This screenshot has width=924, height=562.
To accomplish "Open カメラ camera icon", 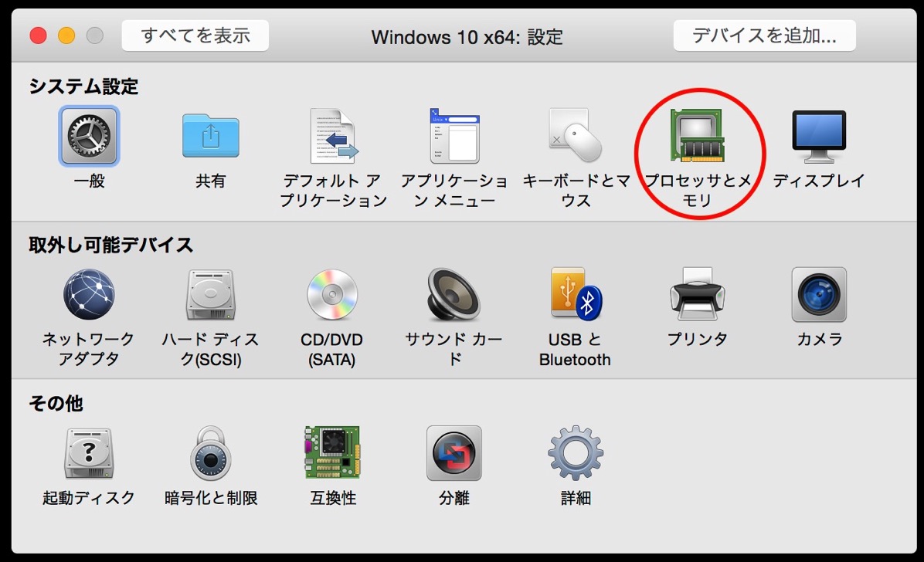I will 819,295.
